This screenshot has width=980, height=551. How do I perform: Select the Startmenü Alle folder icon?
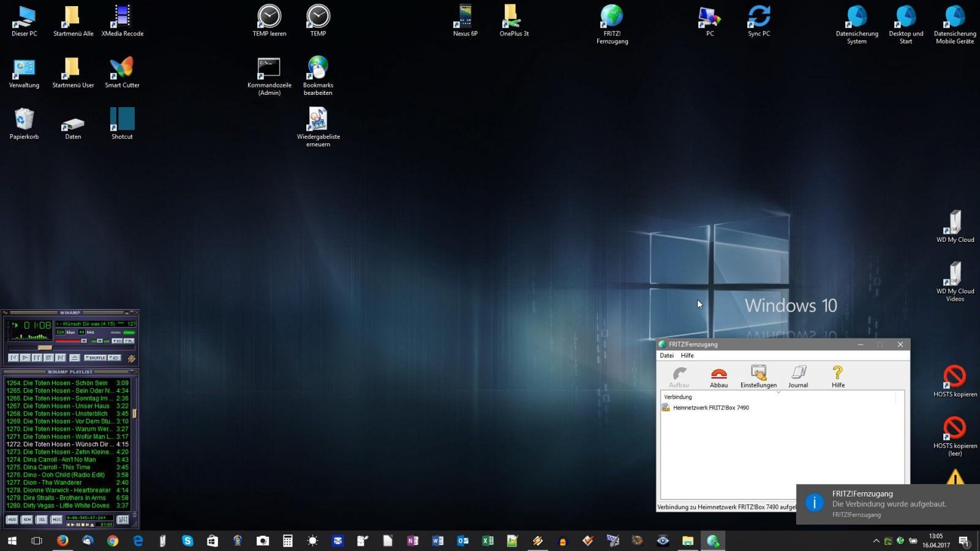pyautogui.click(x=73, y=21)
